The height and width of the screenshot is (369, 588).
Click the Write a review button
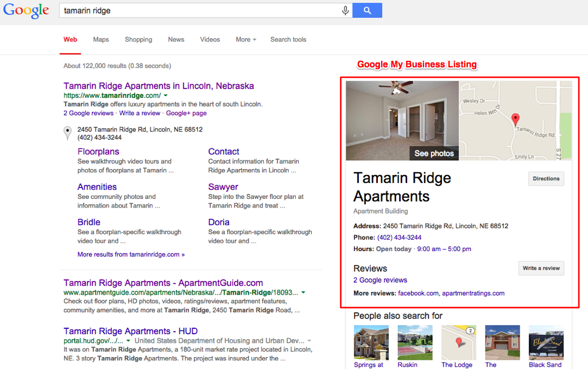pyautogui.click(x=541, y=268)
